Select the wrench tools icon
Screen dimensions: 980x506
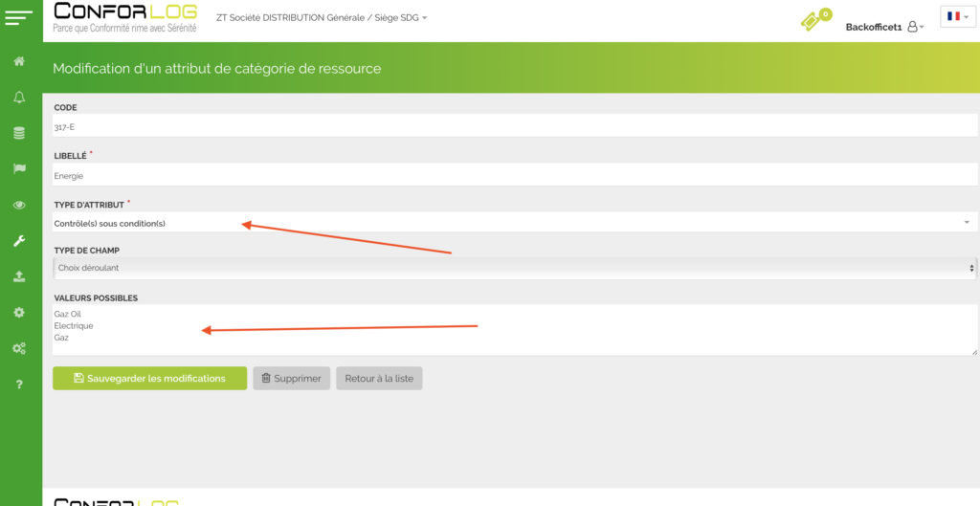[x=19, y=241]
